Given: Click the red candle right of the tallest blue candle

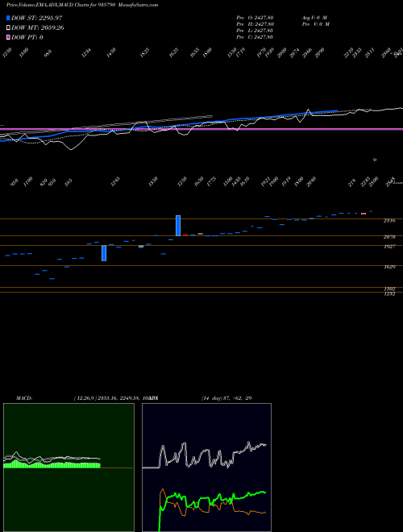Looking at the screenshot, I should 185,235.
